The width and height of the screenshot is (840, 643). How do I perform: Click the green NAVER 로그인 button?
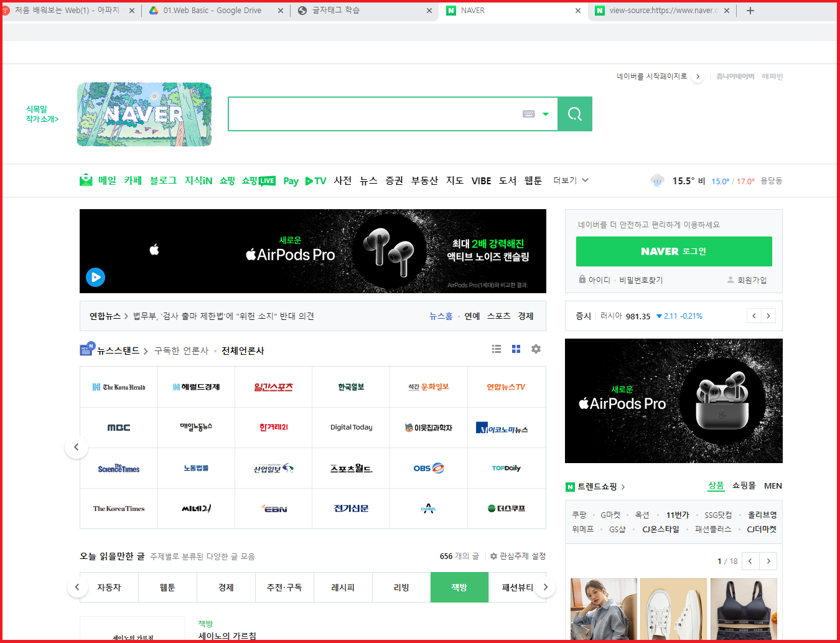tap(674, 251)
